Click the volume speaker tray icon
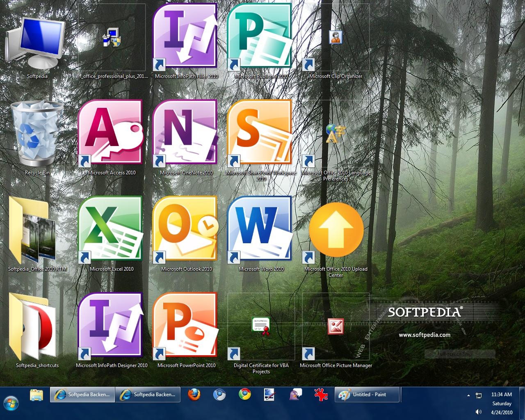This screenshot has width=525, height=420. click(x=478, y=412)
